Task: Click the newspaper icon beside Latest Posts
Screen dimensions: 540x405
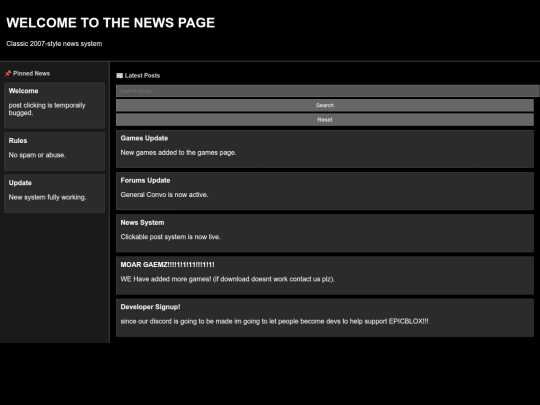Action: 120,75
